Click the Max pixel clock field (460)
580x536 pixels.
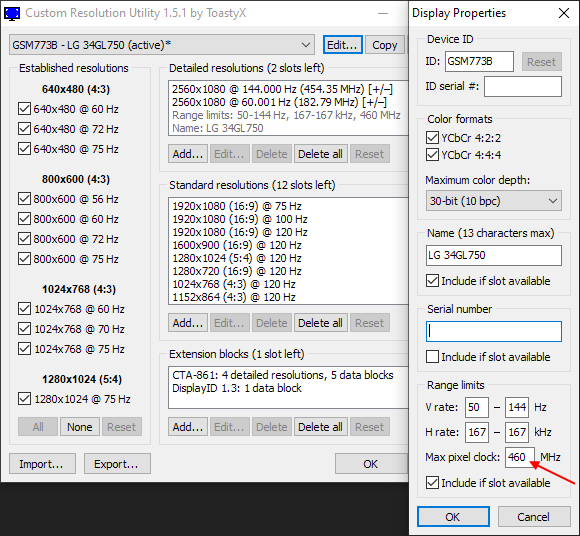tap(520, 457)
